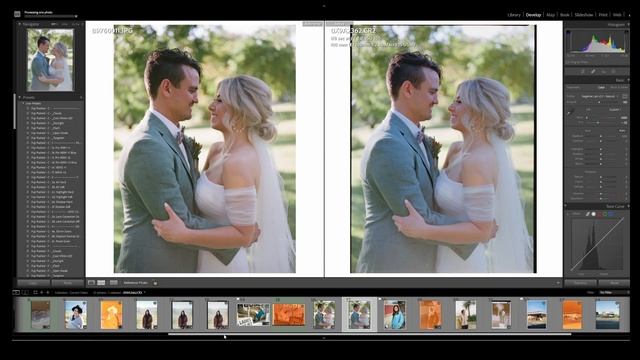Click the Auto tone button
This screenshot has width=640, height=360.
tap(622, 130)
